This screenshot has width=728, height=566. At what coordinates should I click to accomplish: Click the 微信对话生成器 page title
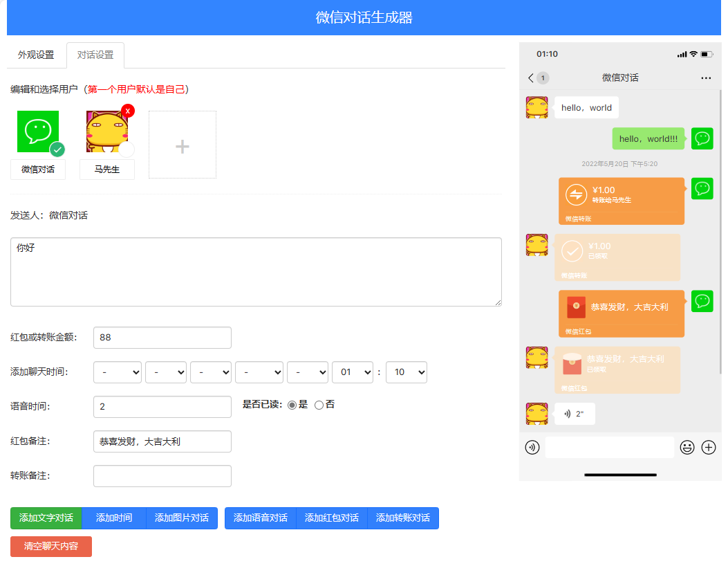point(364,18)
